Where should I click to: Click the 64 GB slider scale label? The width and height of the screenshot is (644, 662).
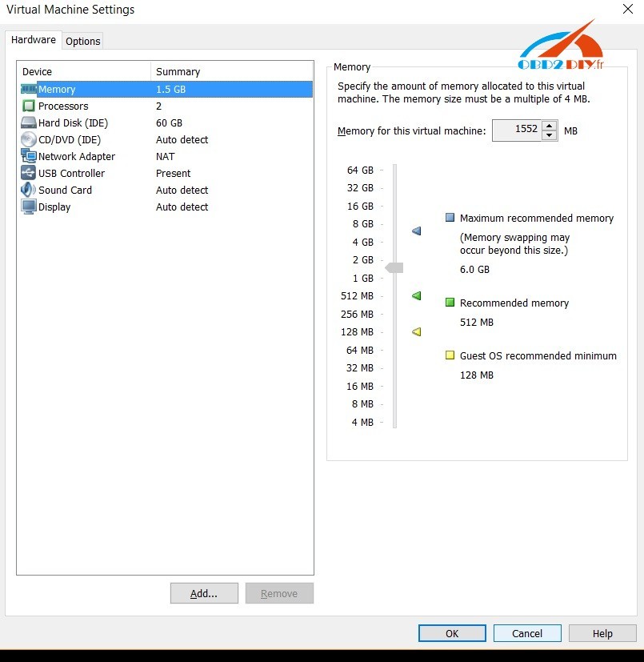click(361, 171)
